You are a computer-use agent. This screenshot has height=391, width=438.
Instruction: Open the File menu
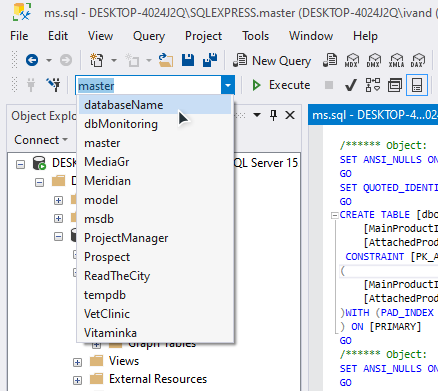[19, 36]
